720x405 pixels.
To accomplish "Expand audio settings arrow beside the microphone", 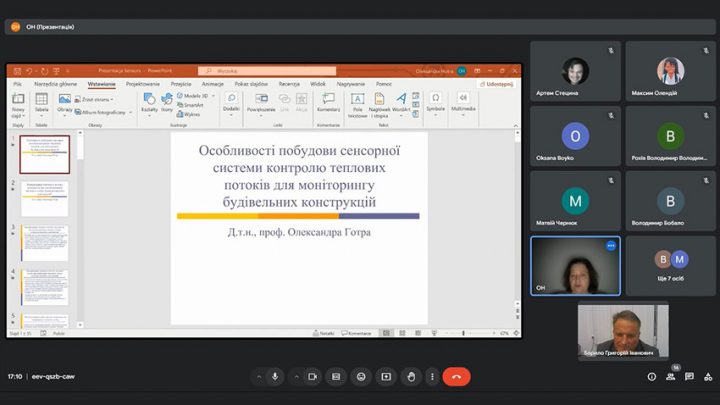I will click(x=259, y=377).
